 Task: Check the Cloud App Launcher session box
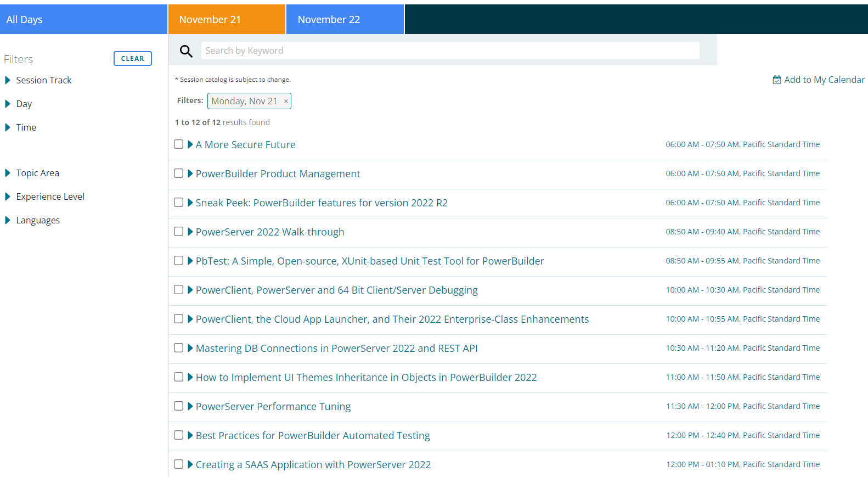178,318
